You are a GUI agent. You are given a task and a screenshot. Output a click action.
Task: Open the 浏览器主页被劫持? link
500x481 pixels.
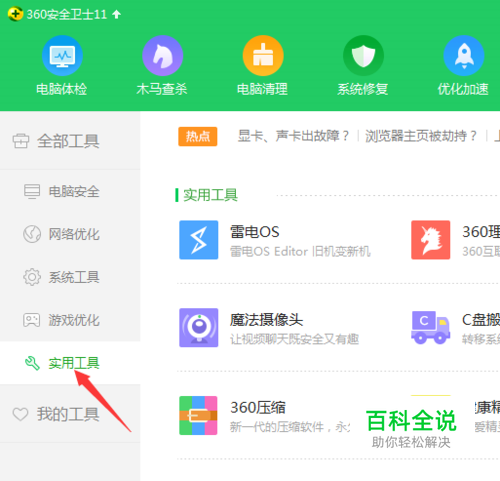(x=421, y=136)
